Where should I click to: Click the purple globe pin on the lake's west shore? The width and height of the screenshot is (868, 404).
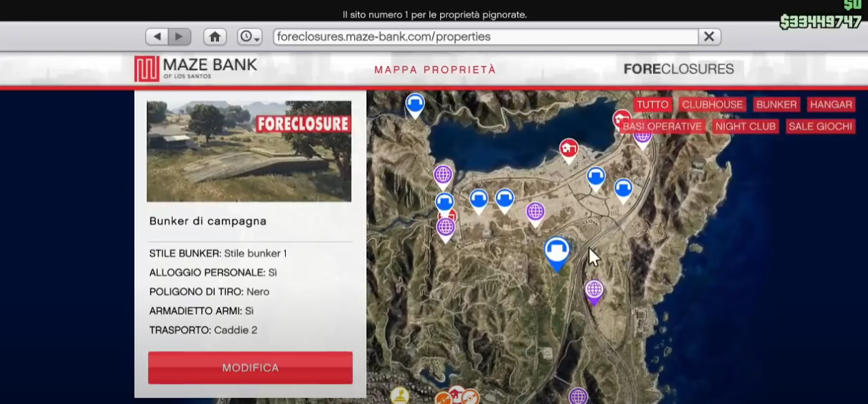point(443,176)
